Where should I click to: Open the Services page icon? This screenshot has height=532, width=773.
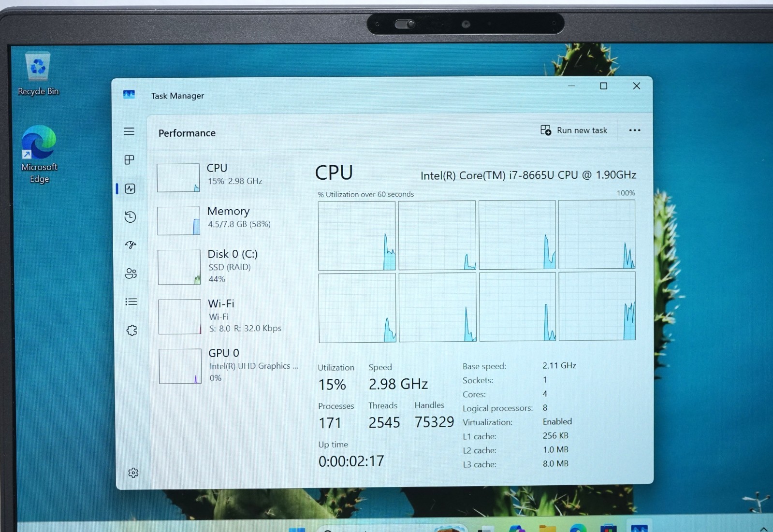coord(131,331)
